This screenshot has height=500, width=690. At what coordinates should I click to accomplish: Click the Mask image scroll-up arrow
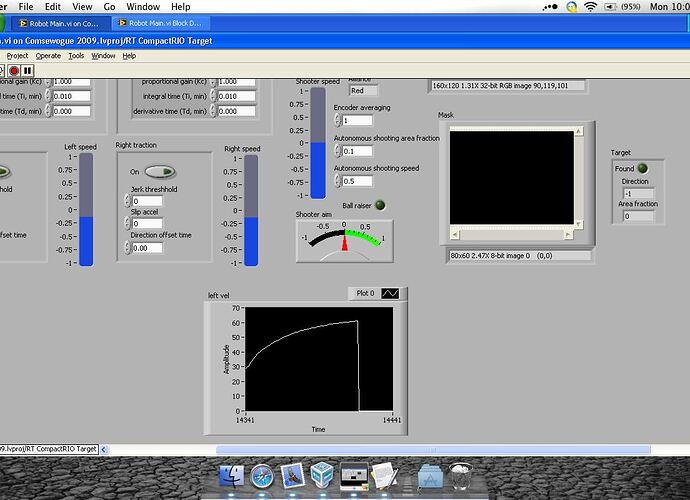click(579, 131)
